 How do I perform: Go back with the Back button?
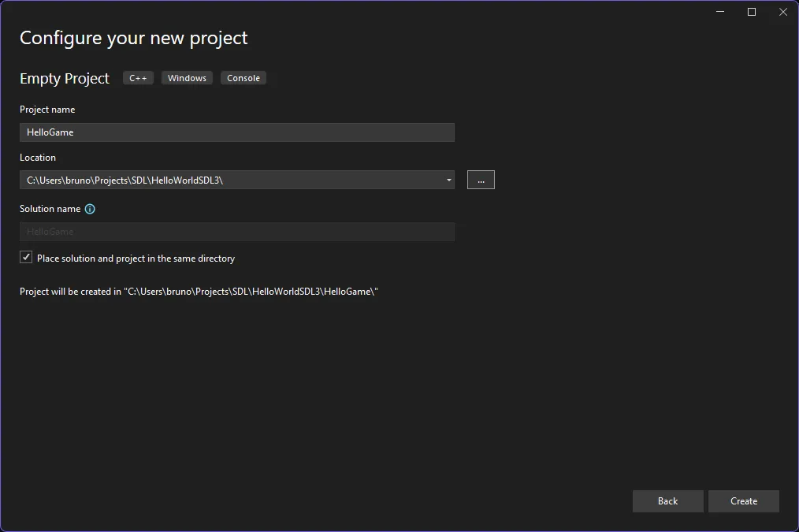[667, 501]
